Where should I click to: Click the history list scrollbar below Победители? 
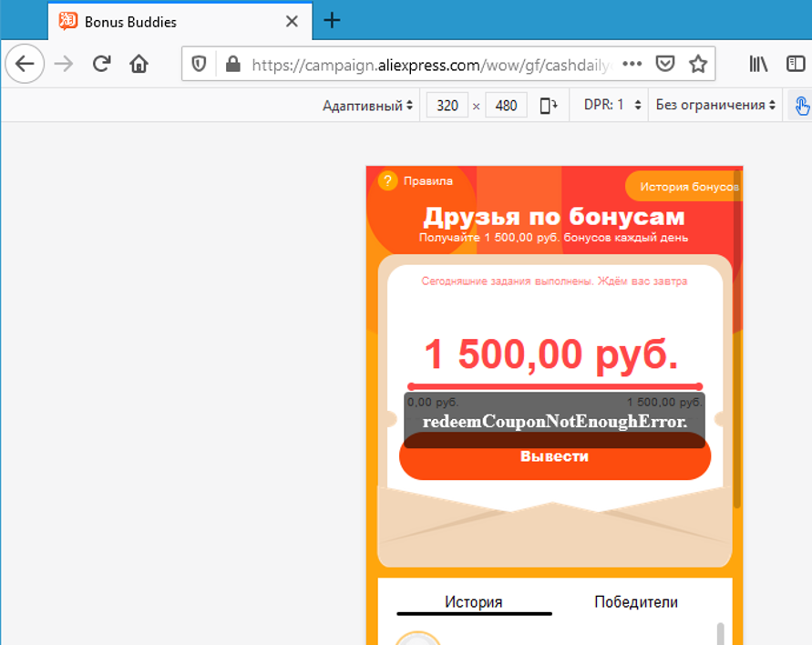(x=720, y=633)
